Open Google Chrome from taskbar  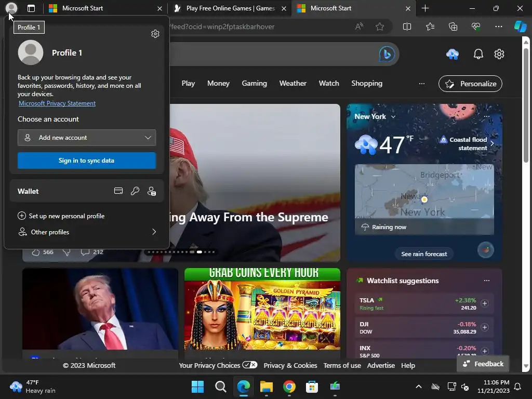point(289,387)
